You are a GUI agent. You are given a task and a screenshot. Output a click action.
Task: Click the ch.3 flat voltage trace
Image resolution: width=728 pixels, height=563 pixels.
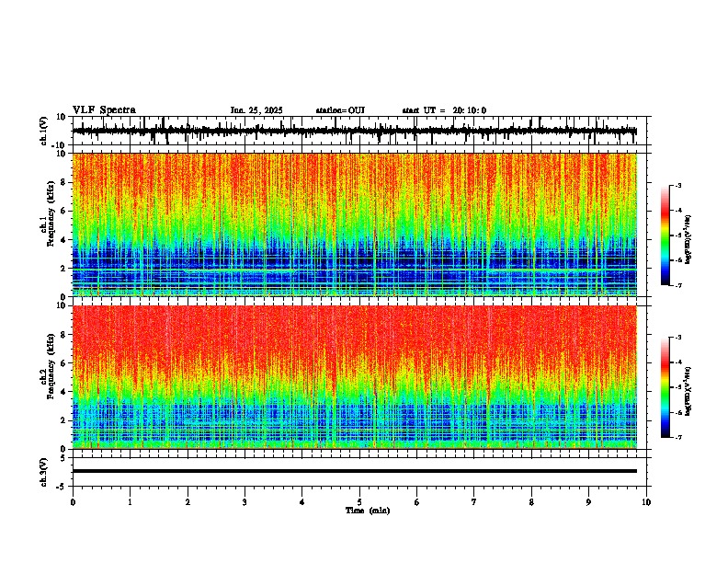pyautogui.click(x=355, y=471)
